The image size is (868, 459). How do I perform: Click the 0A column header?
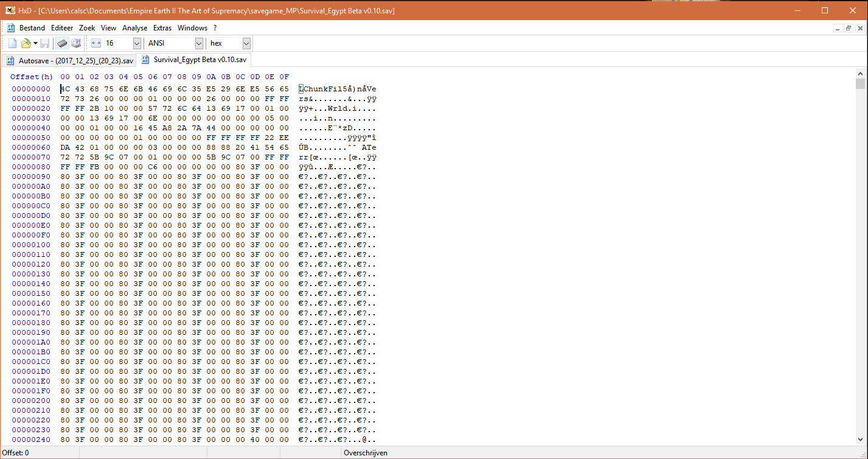211,77
